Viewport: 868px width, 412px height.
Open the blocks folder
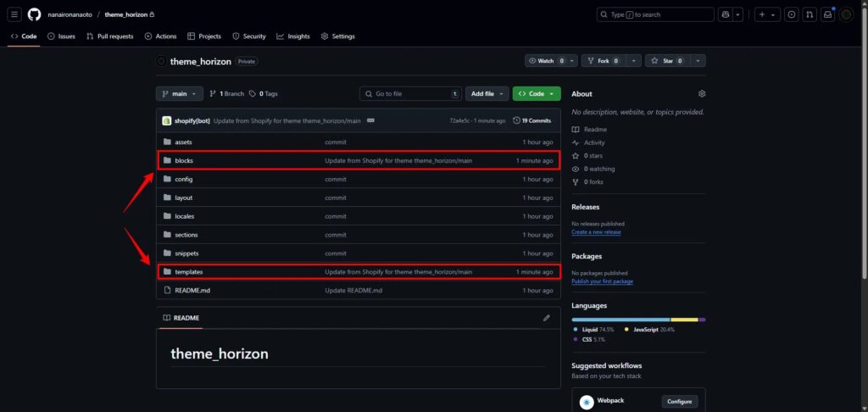pos(184,160)
